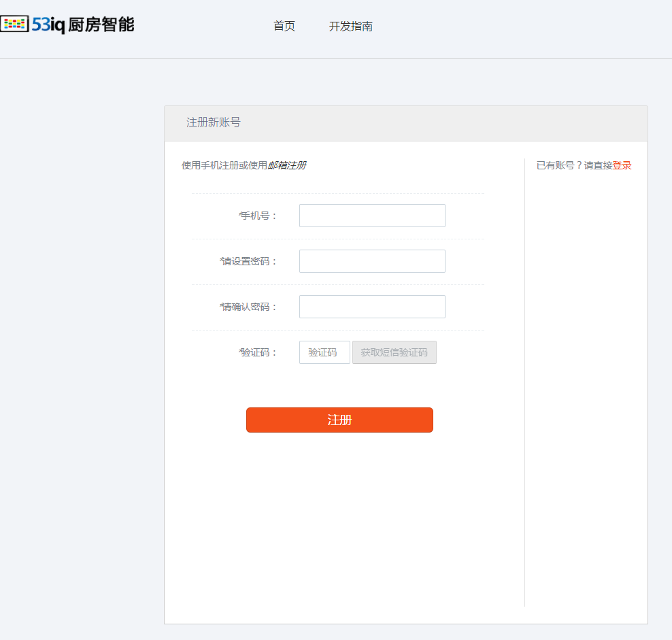Click the 注册新账号 panel header
672x640 pixels.
coord(213,122)
